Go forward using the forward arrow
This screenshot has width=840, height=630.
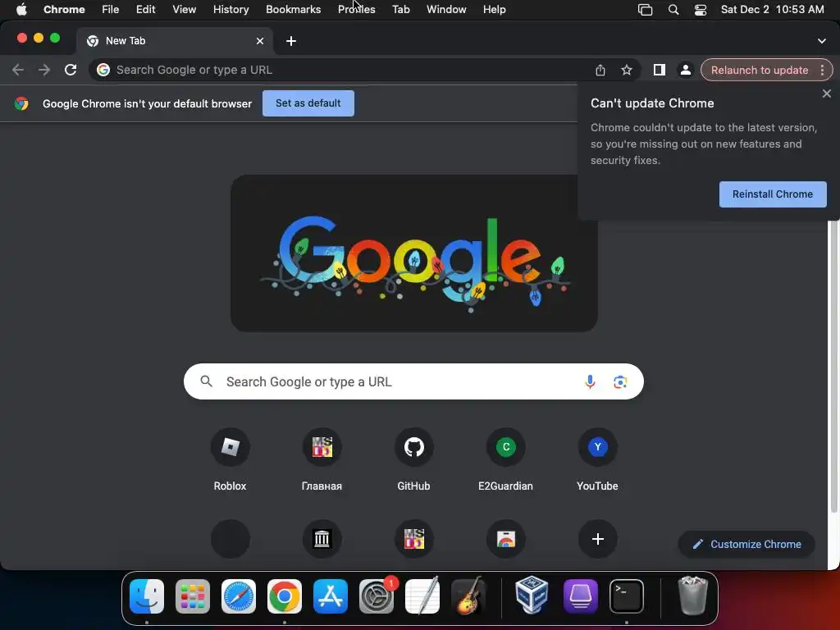pos(44,70)
